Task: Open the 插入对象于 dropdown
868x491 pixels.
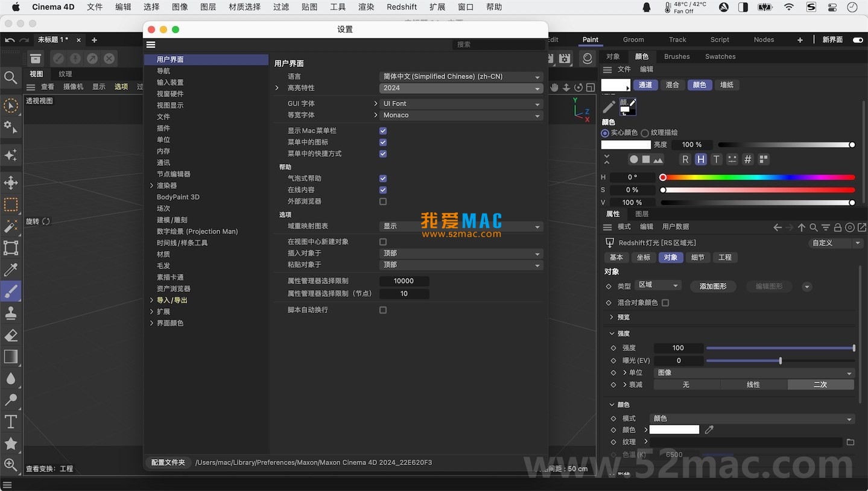Action: tap(461, 253)
